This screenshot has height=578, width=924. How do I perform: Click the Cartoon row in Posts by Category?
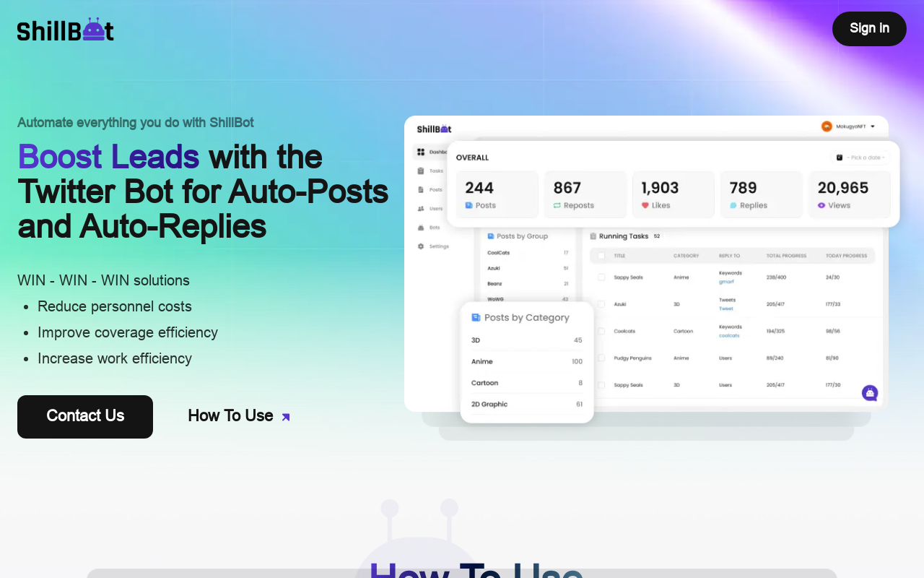click(x=527, y=383)
